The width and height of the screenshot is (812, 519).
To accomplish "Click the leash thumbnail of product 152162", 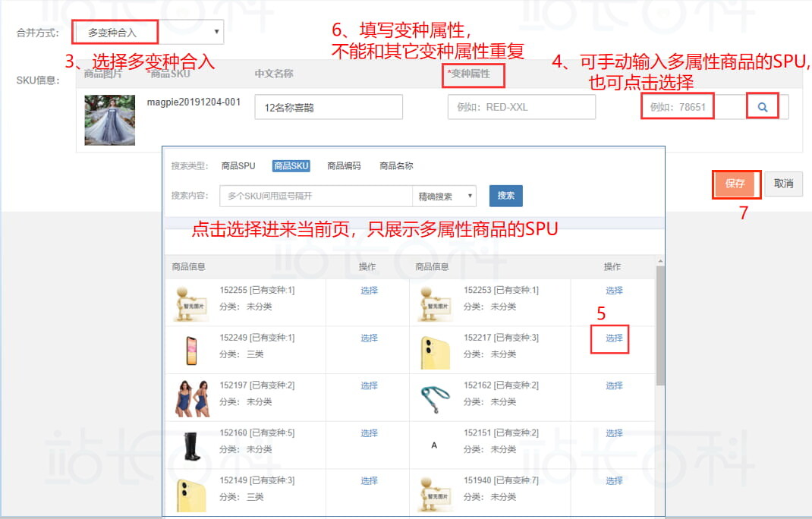I will [435, 400].
